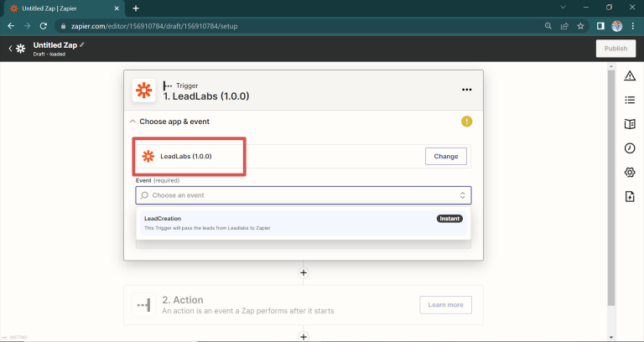Viewport: 644px width, 342px height.
Task: Open the Zapier home logo icon
Action: (x=20, y=49)
